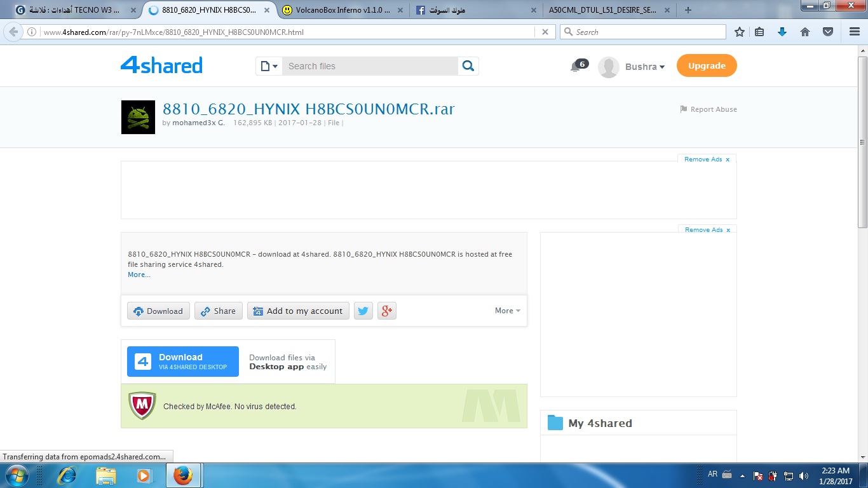The image size is (868, 488).
Task: Open the Firefox downloads arrow
Action: (x=782, y=32)
